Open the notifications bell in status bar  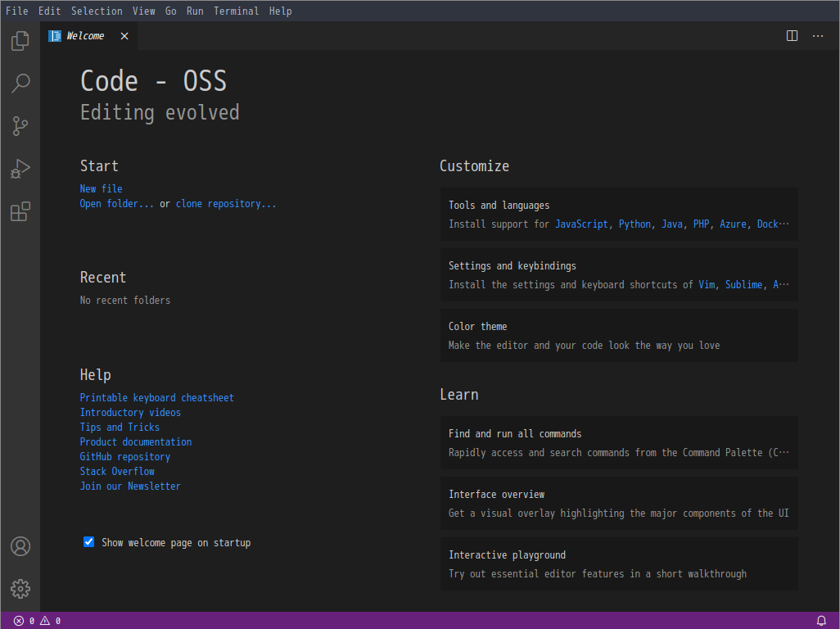click(x=821, y=621)
